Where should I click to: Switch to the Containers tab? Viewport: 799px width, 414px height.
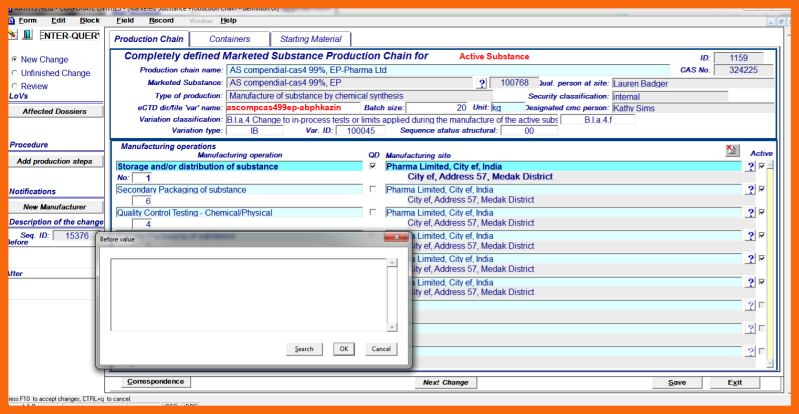click(229, 38)
